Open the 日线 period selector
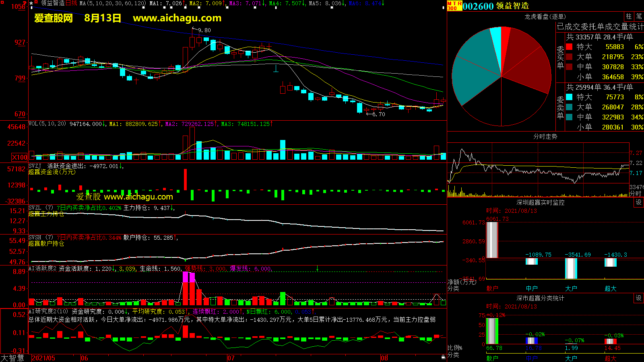Screen dimensions: 644x362 pyautogui.click(x=71, y=3)
